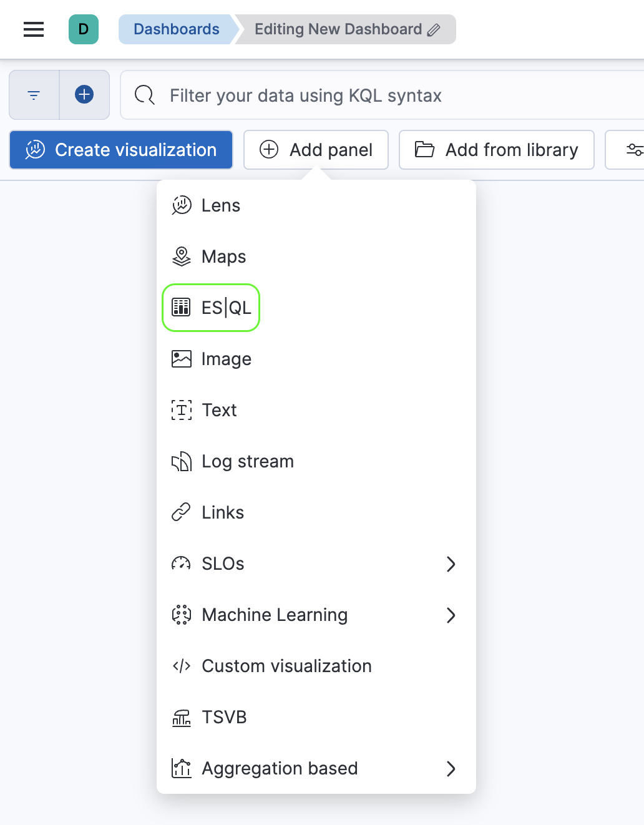Click the Create visualization button
The image size is (644, 825).
pos(120,150)
